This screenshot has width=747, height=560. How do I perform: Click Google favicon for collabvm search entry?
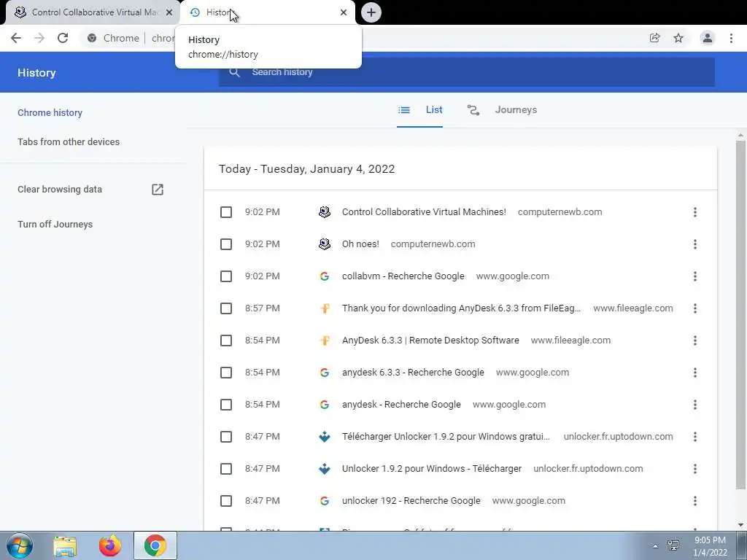(325, 276)
